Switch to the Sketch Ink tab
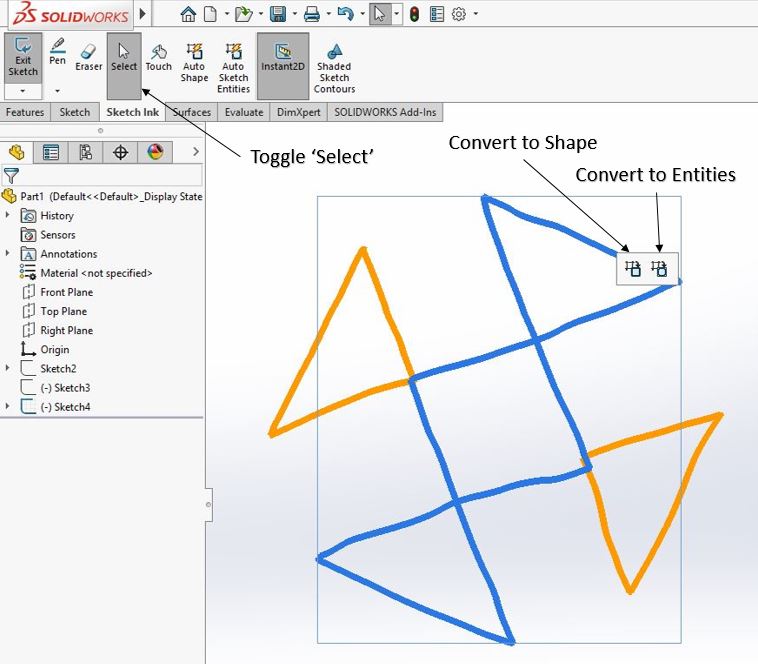The image size is (758, 665). pos(132,112)
